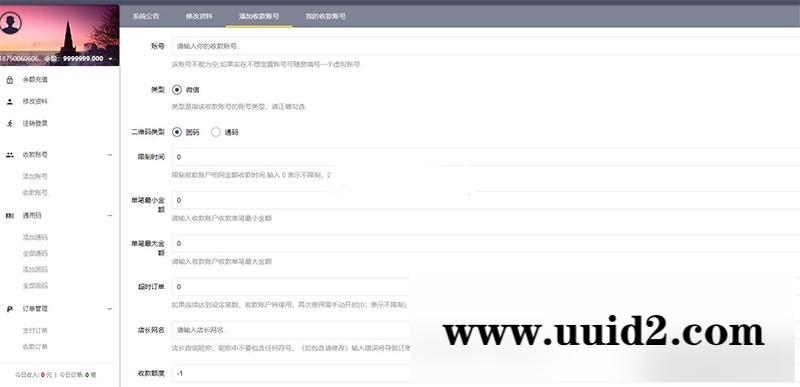Click the hint text under 微信 type
The image size is (800, 387).
(238, 107)
